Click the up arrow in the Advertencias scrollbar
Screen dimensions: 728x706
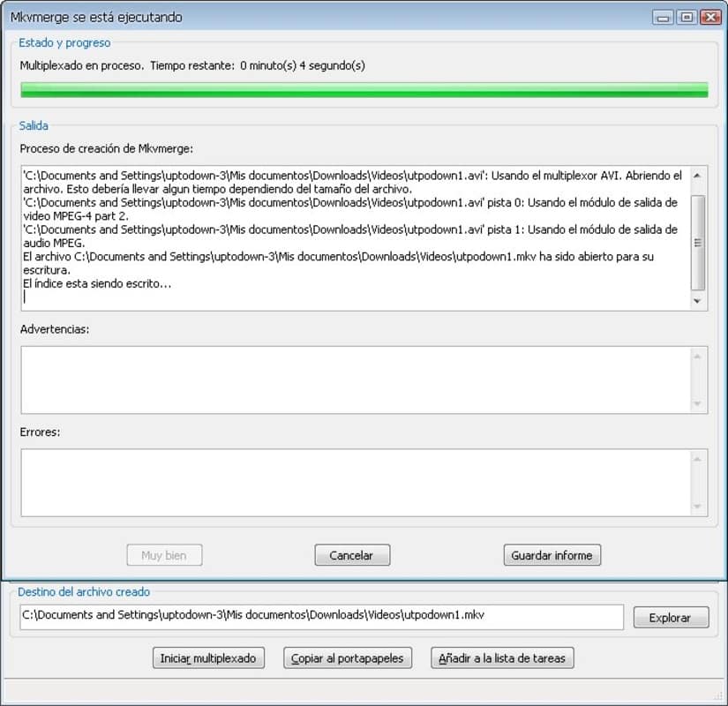pyautogui.click(x=698, y=356)
